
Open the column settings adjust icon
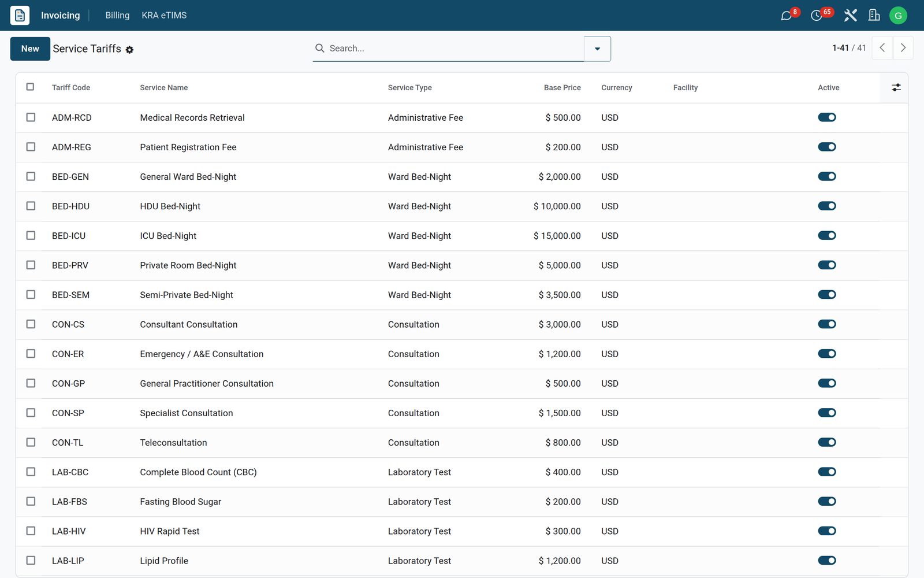click(x=896, y=87)
